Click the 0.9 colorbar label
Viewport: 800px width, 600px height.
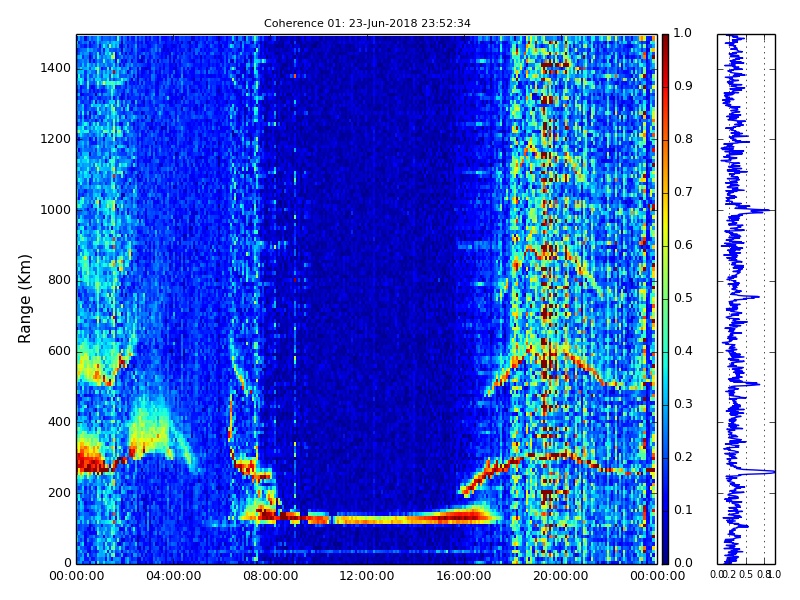[x=683, y=86]
